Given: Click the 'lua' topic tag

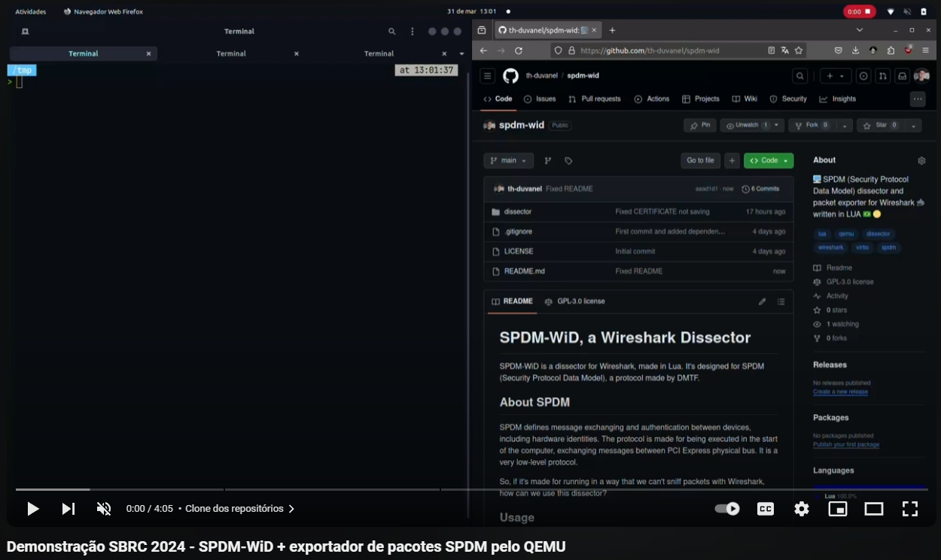Looking at the screenshot, I should click(x=822, y=233).
